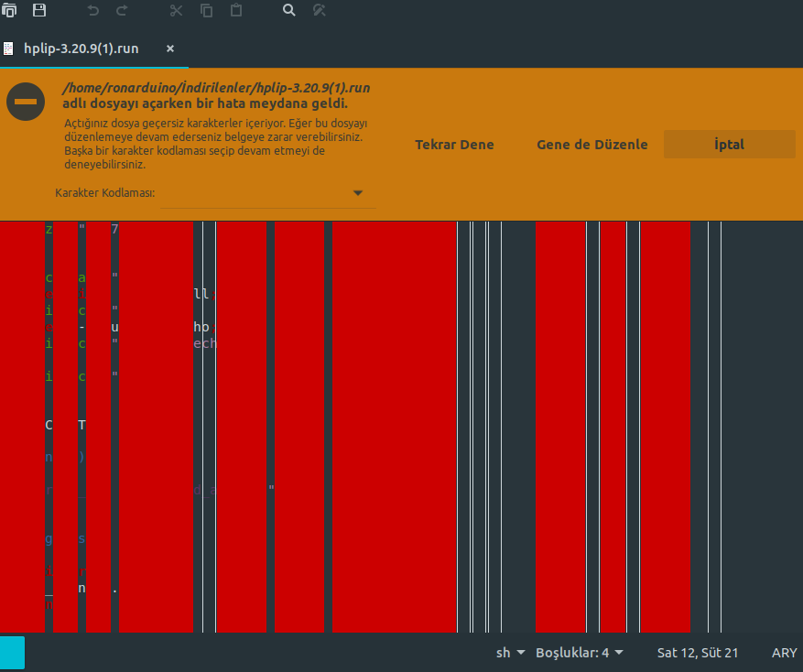Click the cut scissors icon

point(177,10)
